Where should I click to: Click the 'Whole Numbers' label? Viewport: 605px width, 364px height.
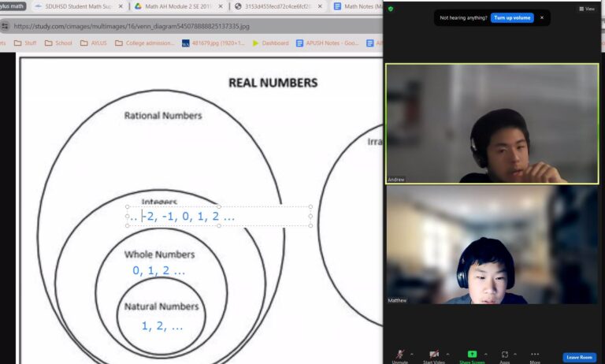coord(159,254)
